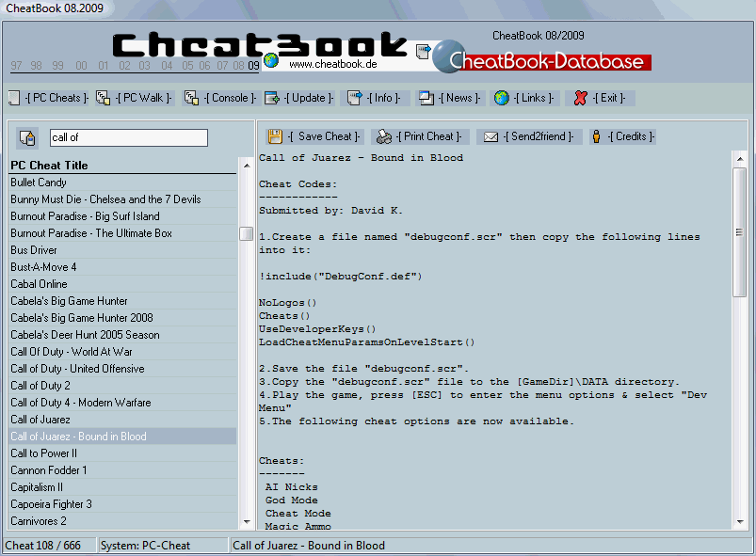This screenshot has width=756, height=556.
Task: Click the globe icon near www.cheatbook.de
Action: point(271,60)
